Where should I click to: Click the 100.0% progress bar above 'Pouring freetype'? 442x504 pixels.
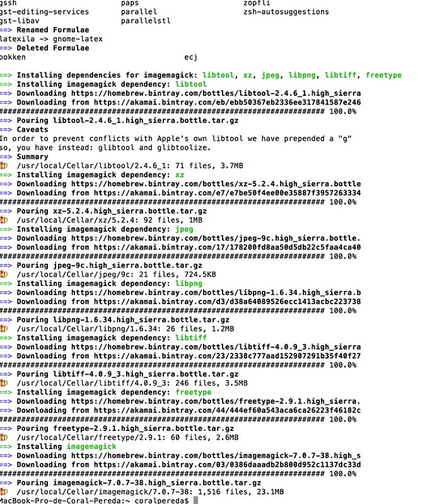(x=178, y=419)
